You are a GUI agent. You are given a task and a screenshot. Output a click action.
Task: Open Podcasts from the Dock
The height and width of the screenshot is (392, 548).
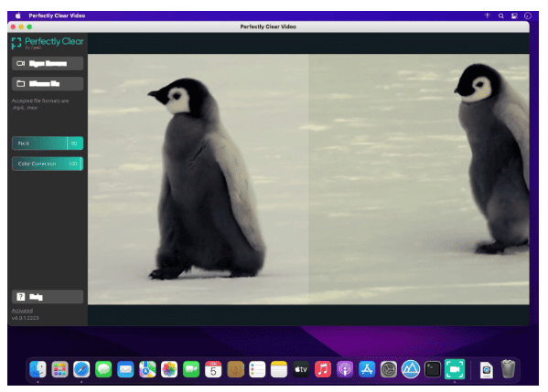click(x=345, y=369)
